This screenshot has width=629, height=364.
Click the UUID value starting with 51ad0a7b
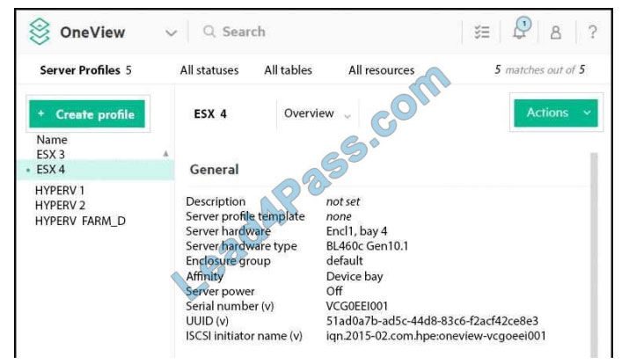[432, 321]
